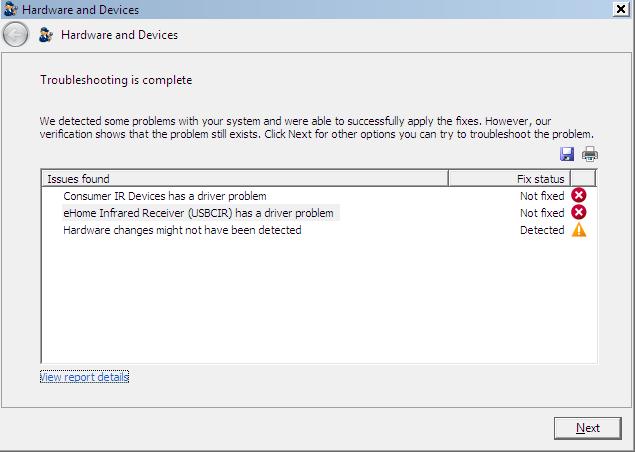Click the troubleshooter icon in title bar
Image resolution: width=635 pixels, height=452 pixels.
point(11,9)
